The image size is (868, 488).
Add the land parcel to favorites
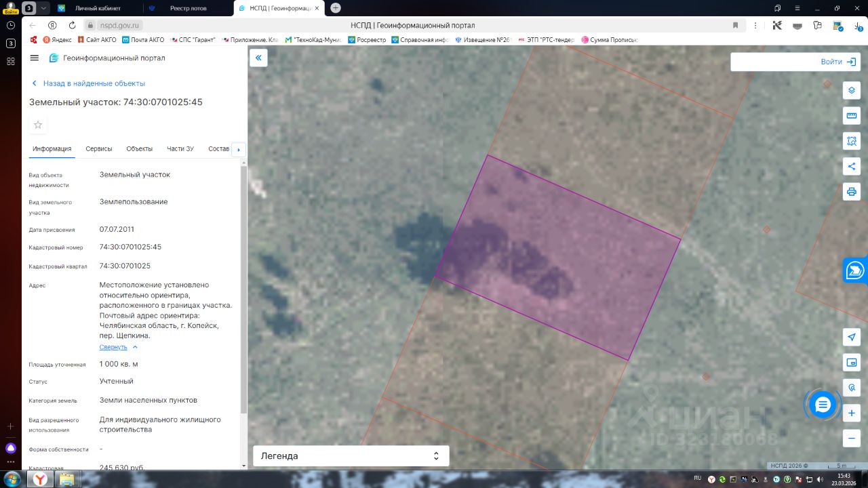click(x=38, y=125)
